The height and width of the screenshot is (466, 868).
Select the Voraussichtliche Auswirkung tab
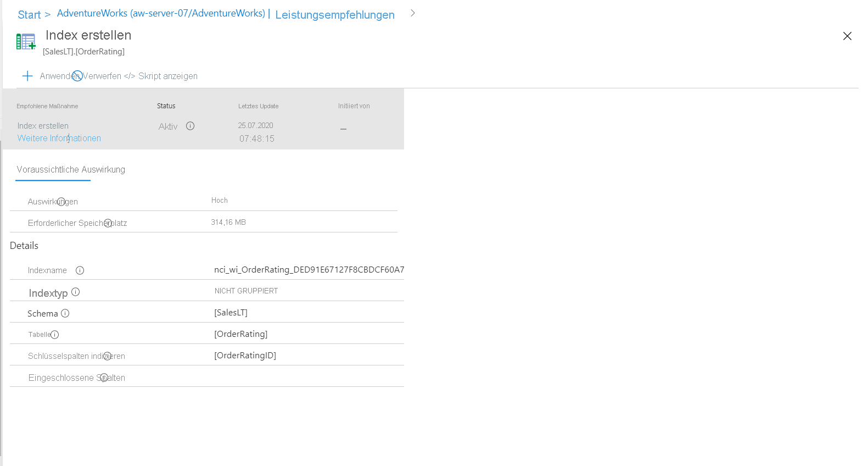pyautogui.click(x=71, y=169)
